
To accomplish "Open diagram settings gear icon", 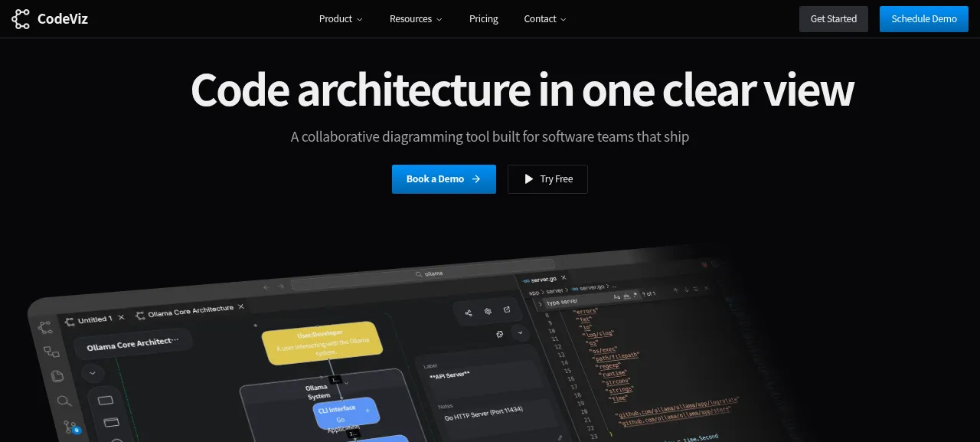I will 488,311.
